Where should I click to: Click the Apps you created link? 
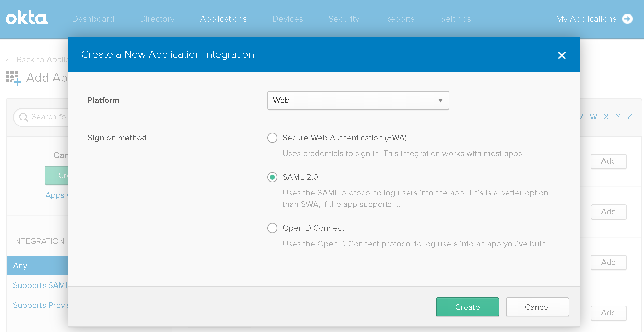57,195
